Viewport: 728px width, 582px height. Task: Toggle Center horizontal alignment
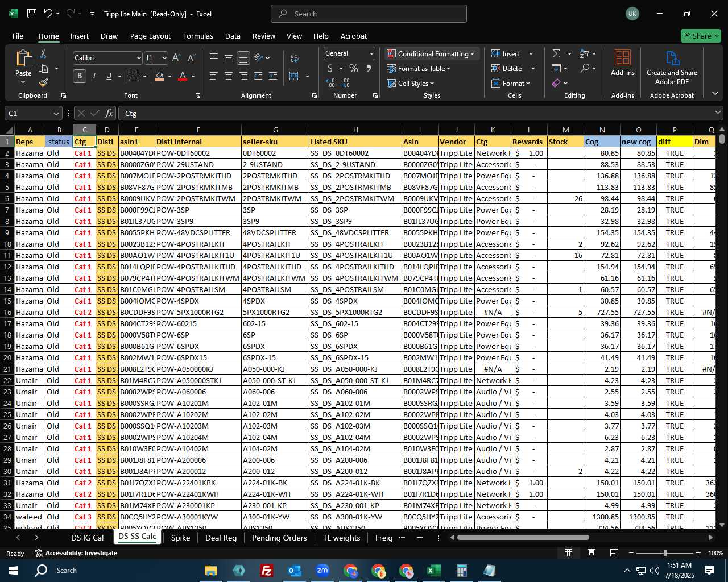(229, 76)
